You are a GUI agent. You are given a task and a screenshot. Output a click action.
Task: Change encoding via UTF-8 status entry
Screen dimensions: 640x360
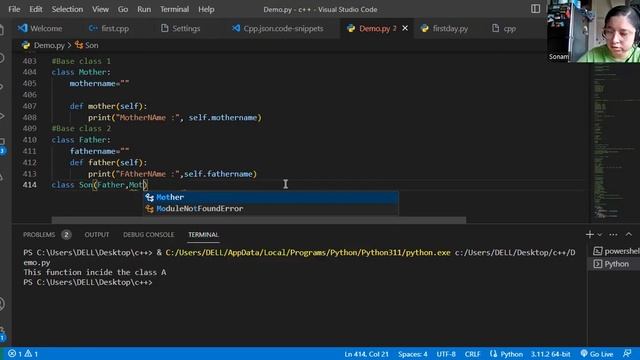pyautogui.click(x=446, y=354)
